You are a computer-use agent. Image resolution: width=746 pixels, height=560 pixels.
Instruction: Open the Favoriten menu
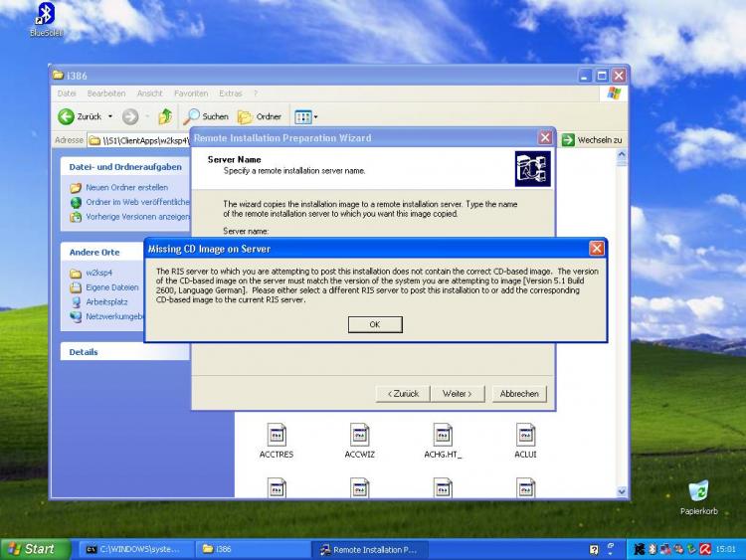coord(191,93)
